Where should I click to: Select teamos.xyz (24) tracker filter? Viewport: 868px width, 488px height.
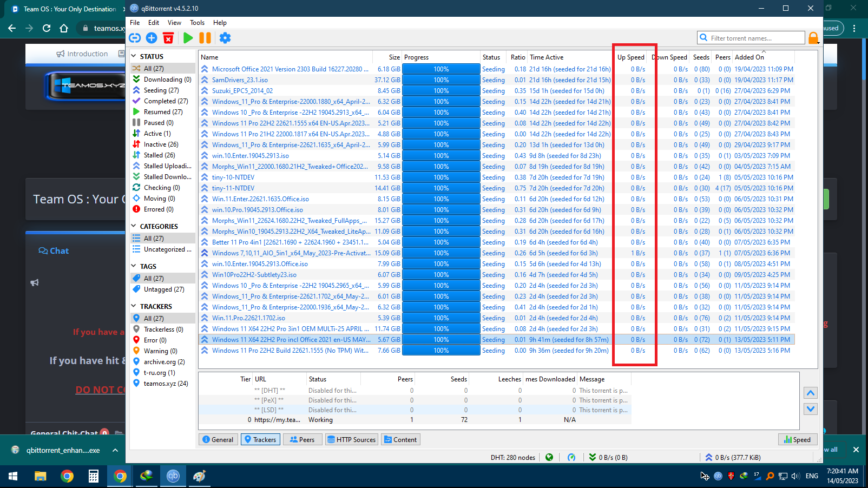point(162,384)
